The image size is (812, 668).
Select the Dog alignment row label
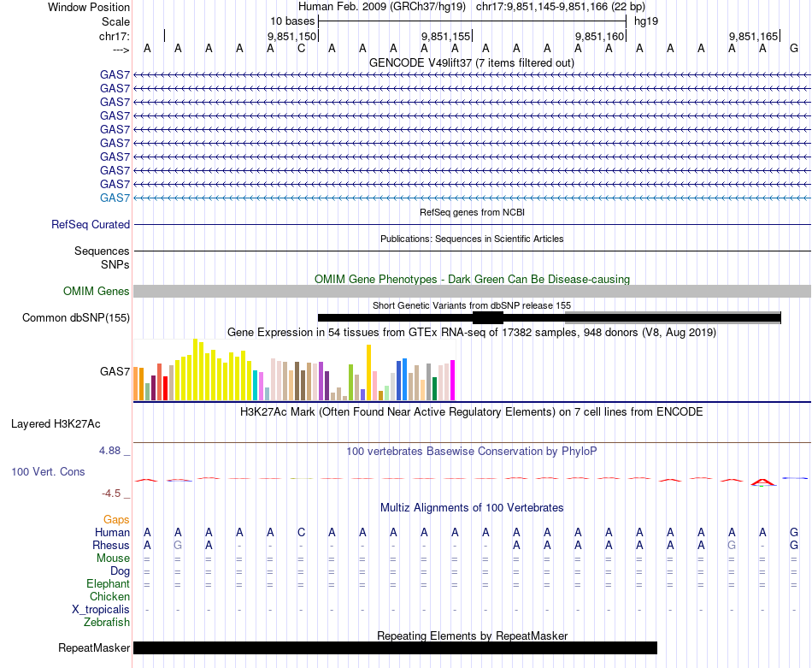[121, 571]
